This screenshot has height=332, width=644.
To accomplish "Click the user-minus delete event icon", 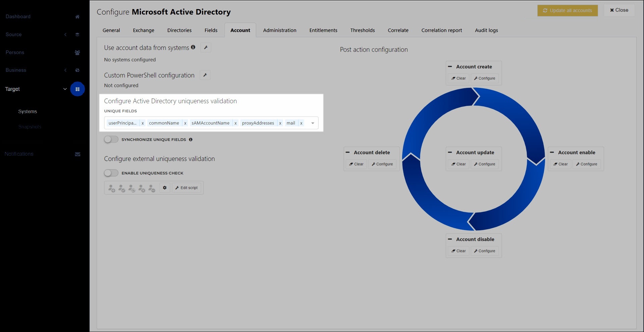I will coord(152,188).
